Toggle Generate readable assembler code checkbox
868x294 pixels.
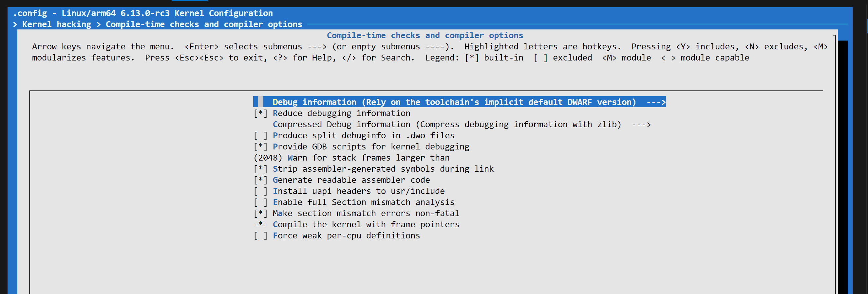coord(260,180)
